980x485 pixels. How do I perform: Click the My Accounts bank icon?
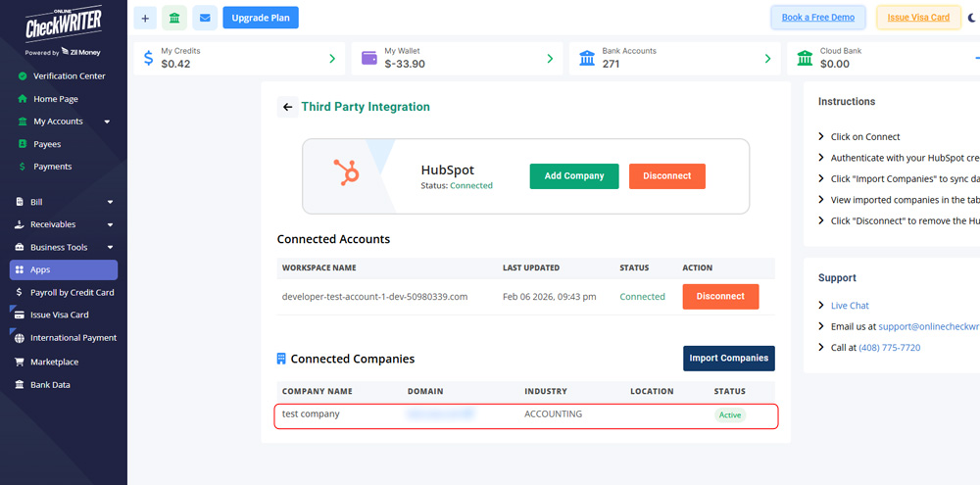click(23, 121)
